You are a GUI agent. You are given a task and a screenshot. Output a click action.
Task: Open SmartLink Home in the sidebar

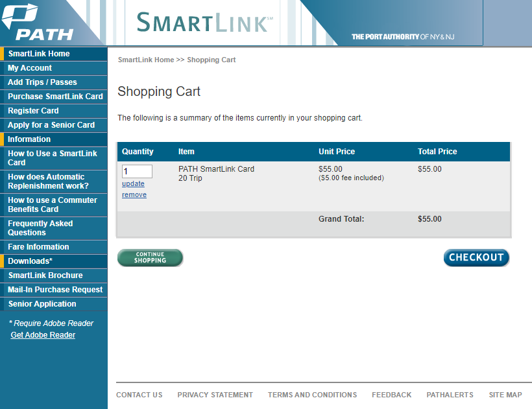[54, 54]
